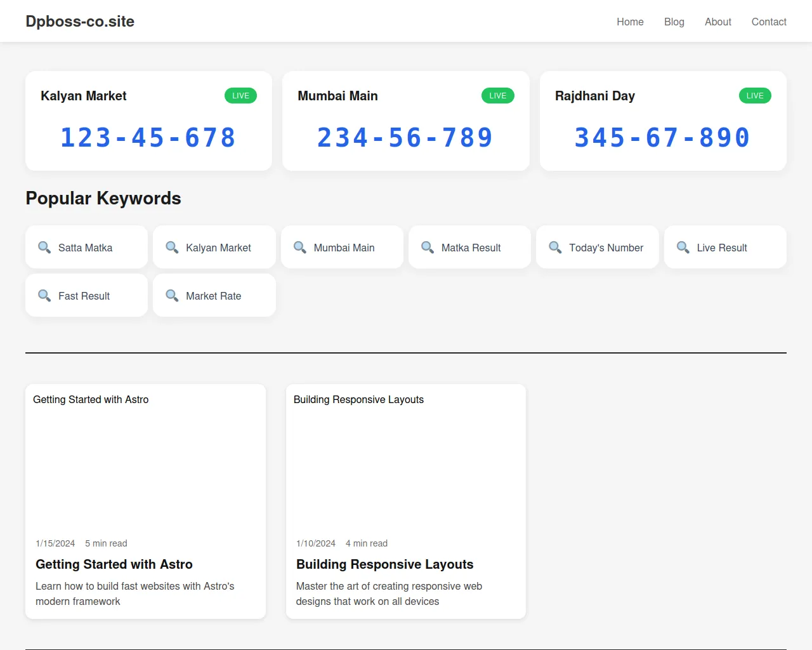Image resolution: width=812 pixels, height=650 pixels.
Task: Click the LIVE badge on Kalyan Market card
Action: pyautogui.click(x=240, y=96)
